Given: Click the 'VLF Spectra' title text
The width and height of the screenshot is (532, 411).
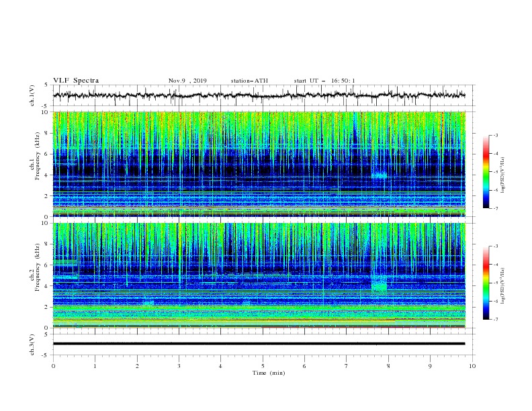Looking at the screenshot, I should pyautogui.click(x=76, y=81).
